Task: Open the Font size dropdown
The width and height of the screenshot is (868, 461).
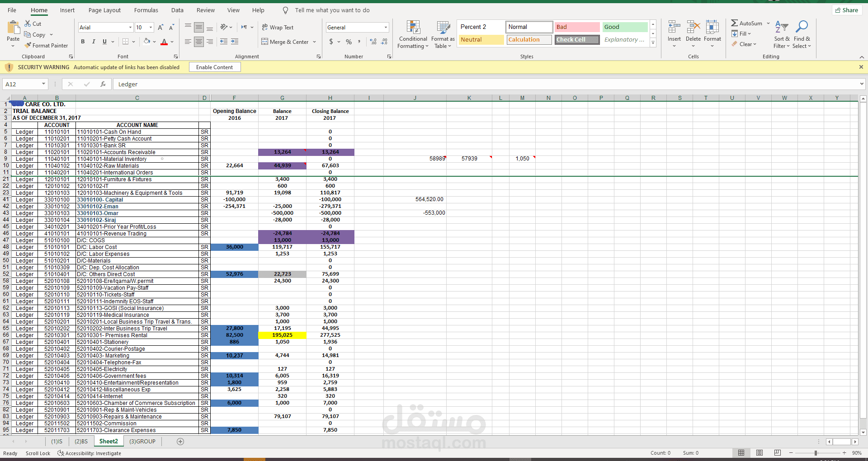Action: coord(151,28)
